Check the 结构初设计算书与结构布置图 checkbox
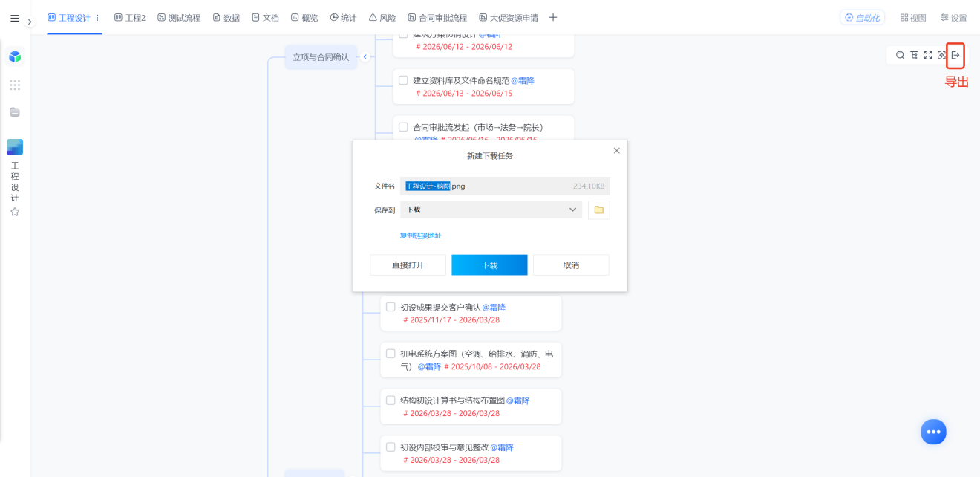Viewport: 980px width, 477px height. [x=391, y=400]
